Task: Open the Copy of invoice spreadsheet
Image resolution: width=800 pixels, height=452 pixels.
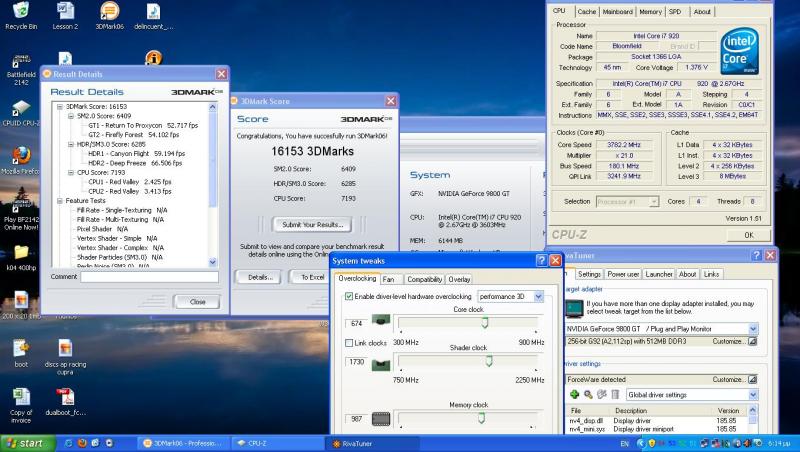Action: [x=21, y=397]
